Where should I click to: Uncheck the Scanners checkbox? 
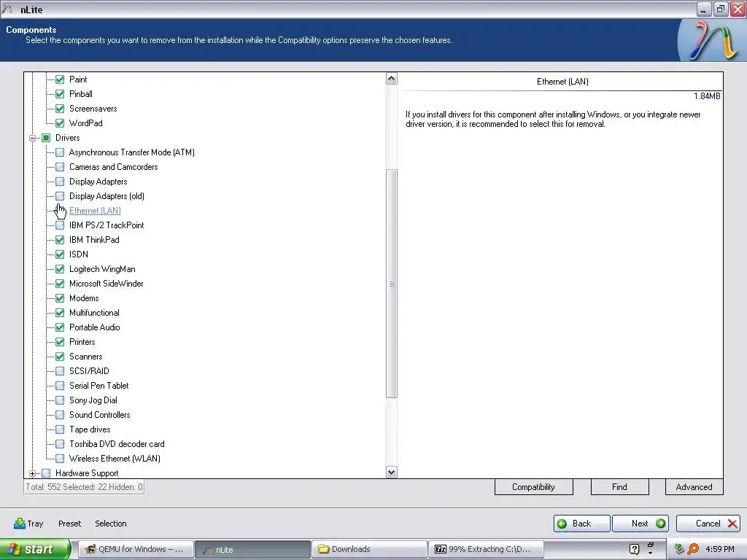click(60, 356)
